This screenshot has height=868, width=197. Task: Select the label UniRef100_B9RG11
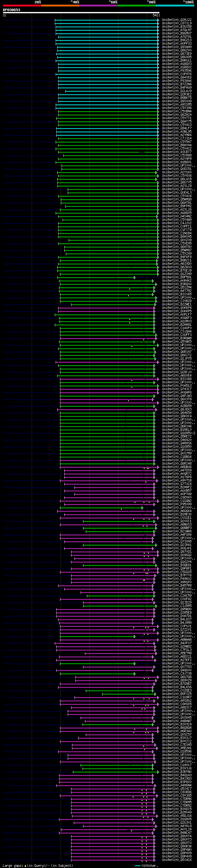[177, 60]
